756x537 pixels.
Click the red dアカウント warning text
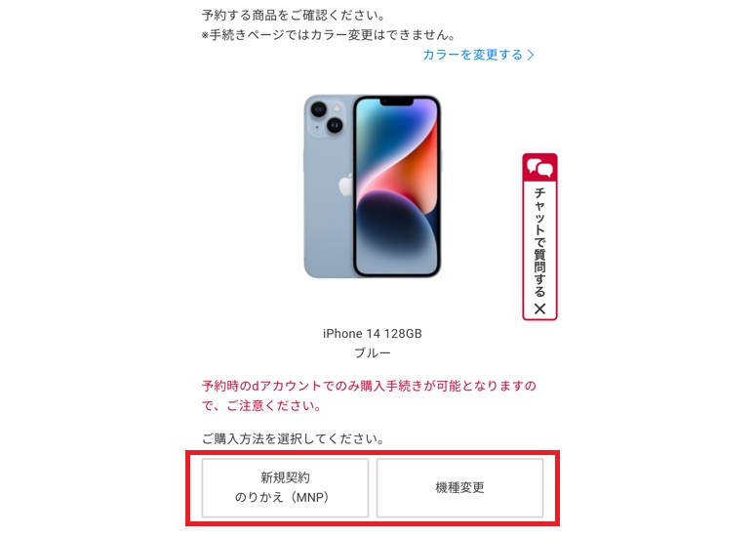tap(369, 395)
